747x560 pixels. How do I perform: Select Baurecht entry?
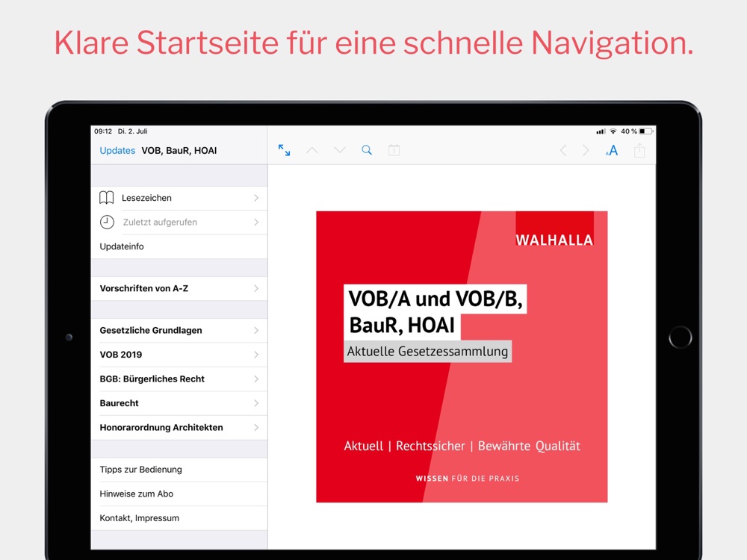coord(179,403)
